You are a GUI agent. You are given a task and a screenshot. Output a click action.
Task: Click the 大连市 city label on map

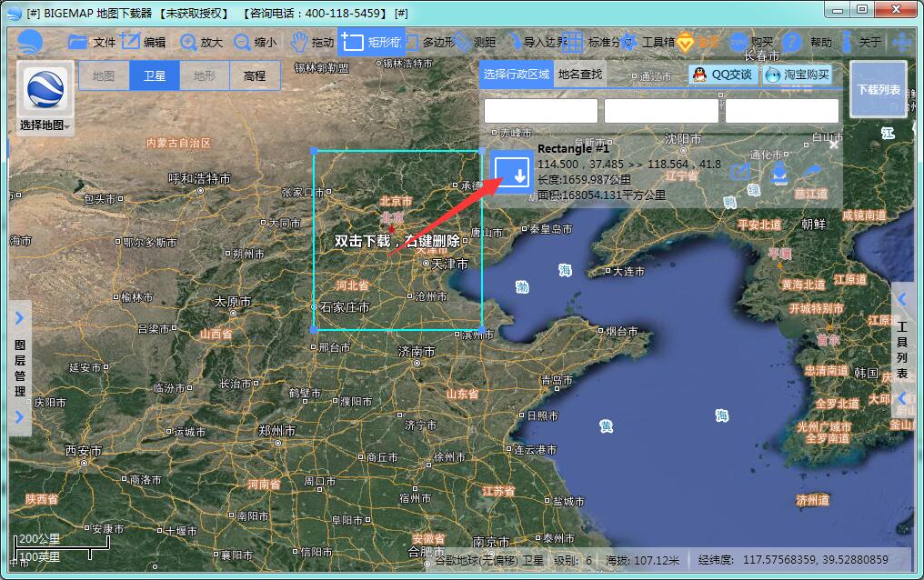click(x=628, y=271)
